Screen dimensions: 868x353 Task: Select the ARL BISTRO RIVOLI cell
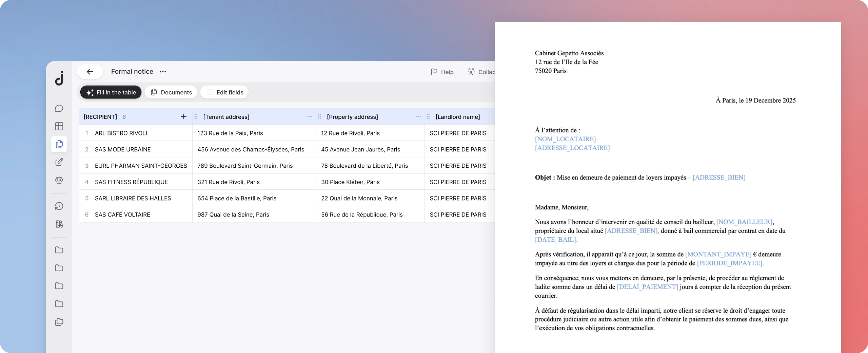pyautogui.click(x=136, y=133)
